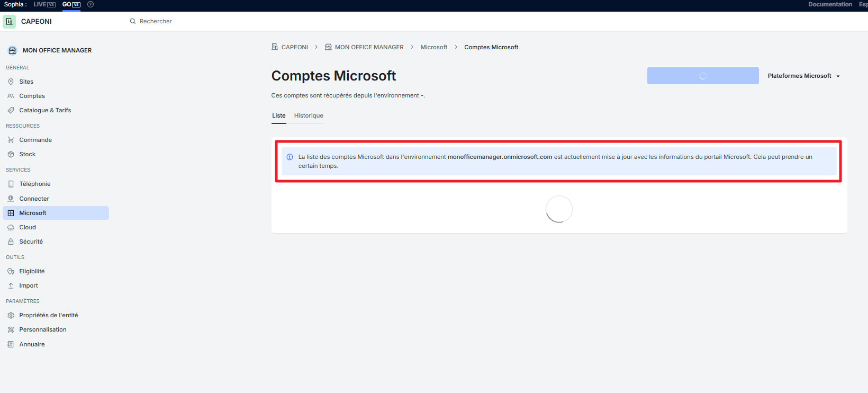The image size is (868, 393).
Task: Open the help question mark icon
Action: pos(91,4)
